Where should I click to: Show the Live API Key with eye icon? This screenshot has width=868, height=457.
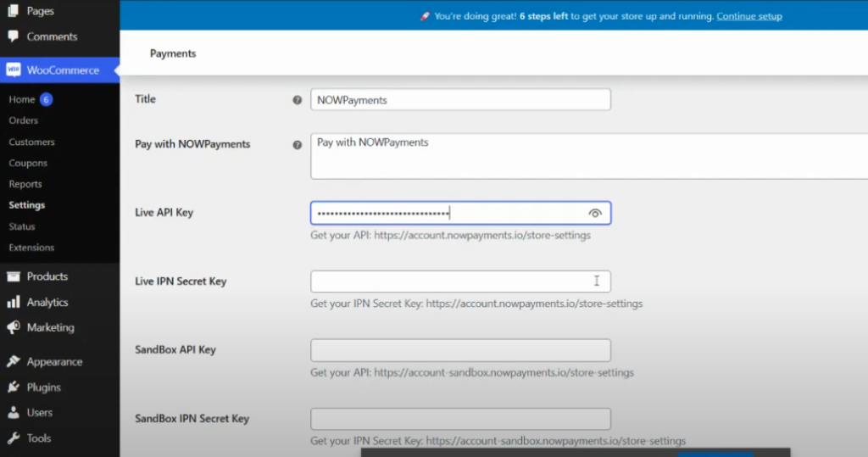[x=595, y=213]
